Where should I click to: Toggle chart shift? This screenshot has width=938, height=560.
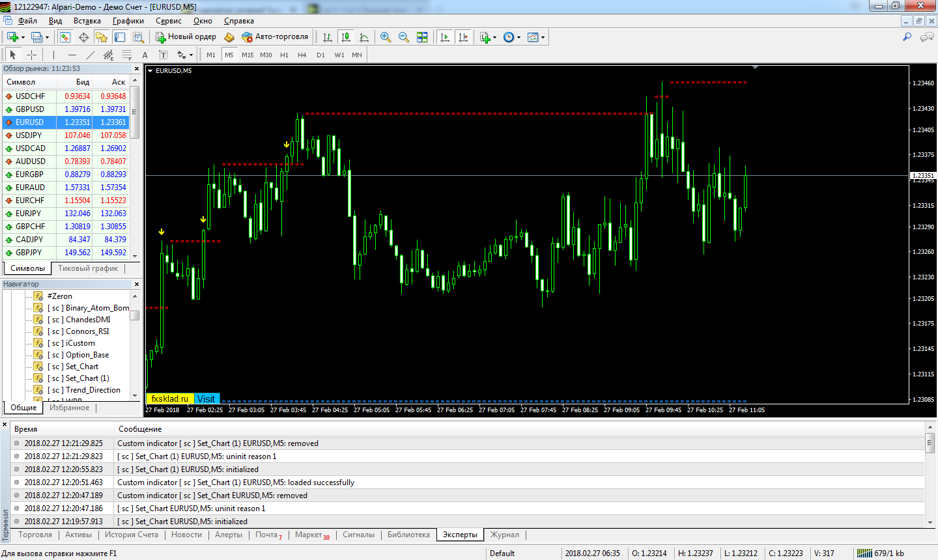tap(463, 37)
